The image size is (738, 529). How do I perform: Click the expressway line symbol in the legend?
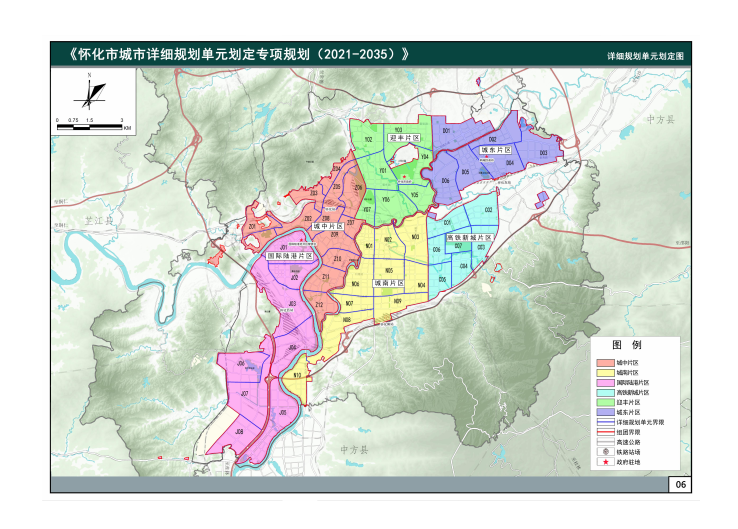coord(604,441)
